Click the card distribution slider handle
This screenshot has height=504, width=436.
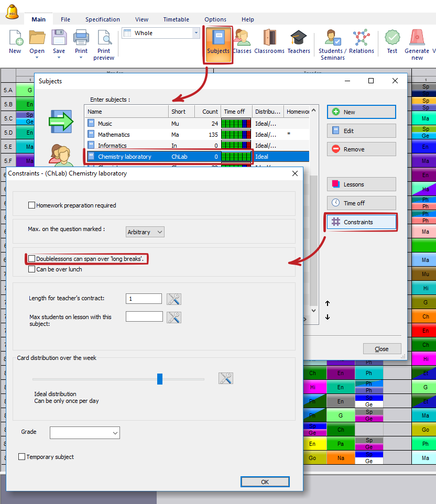[x=160, y=379]
